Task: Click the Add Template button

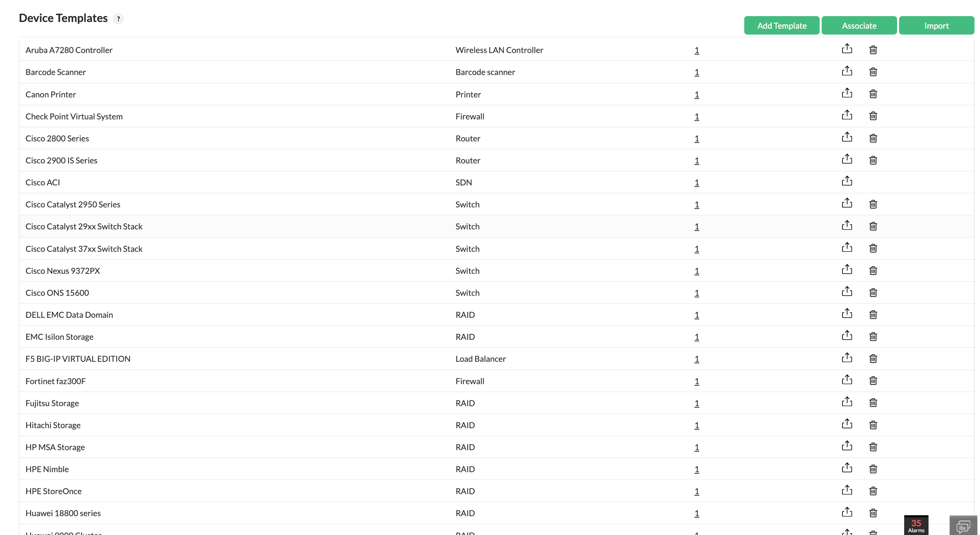Action: pos(782,26)
